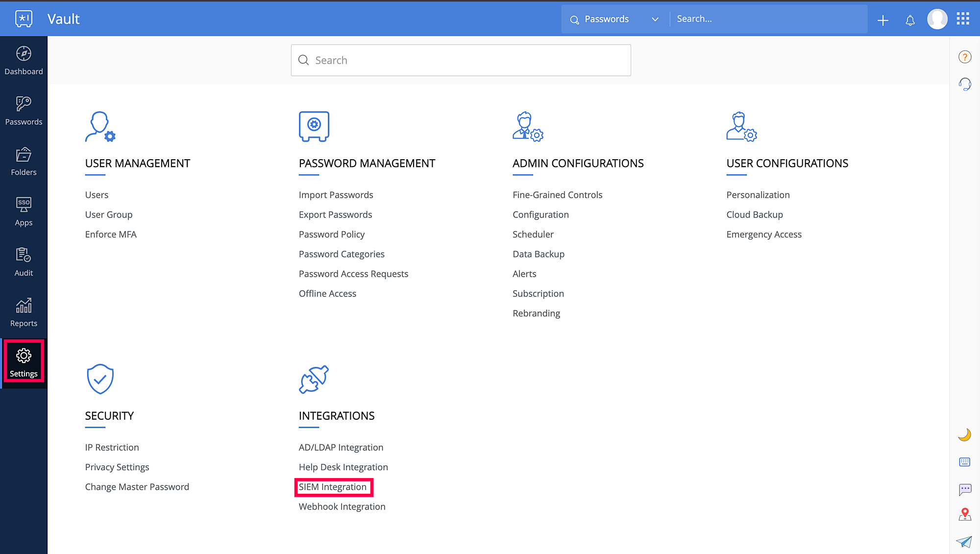Click the plus add icon
980x554 pixels.
click(882, 20)
